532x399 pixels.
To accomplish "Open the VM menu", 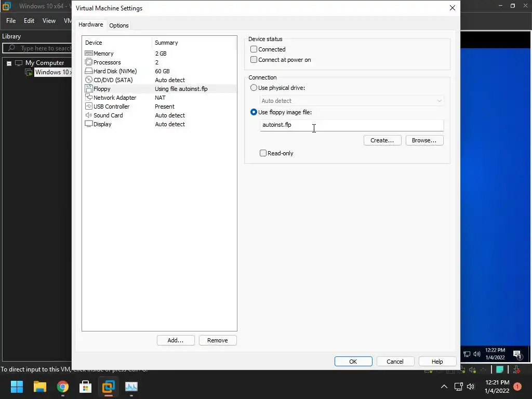I will (x=68, y=21).
